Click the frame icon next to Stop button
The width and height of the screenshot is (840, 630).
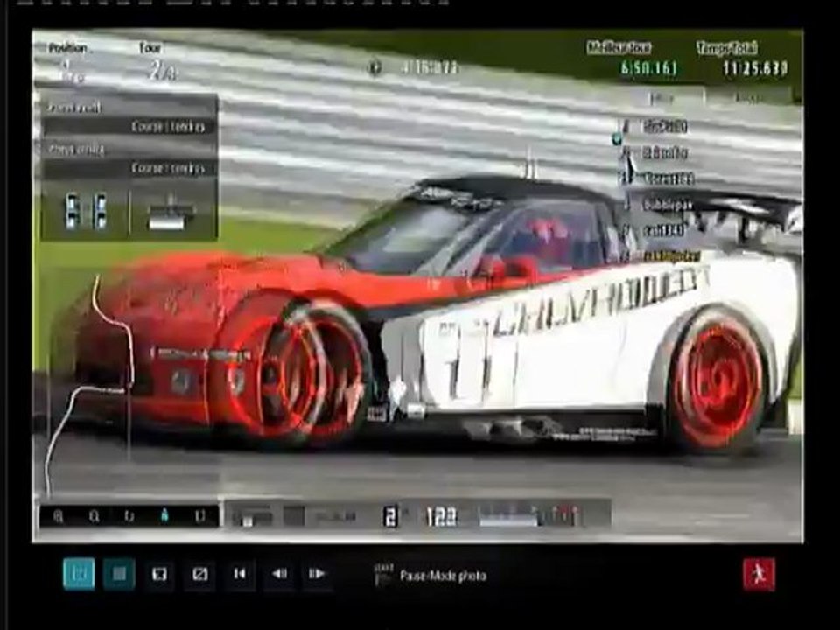pyautogui.click(x=159, y=574)
